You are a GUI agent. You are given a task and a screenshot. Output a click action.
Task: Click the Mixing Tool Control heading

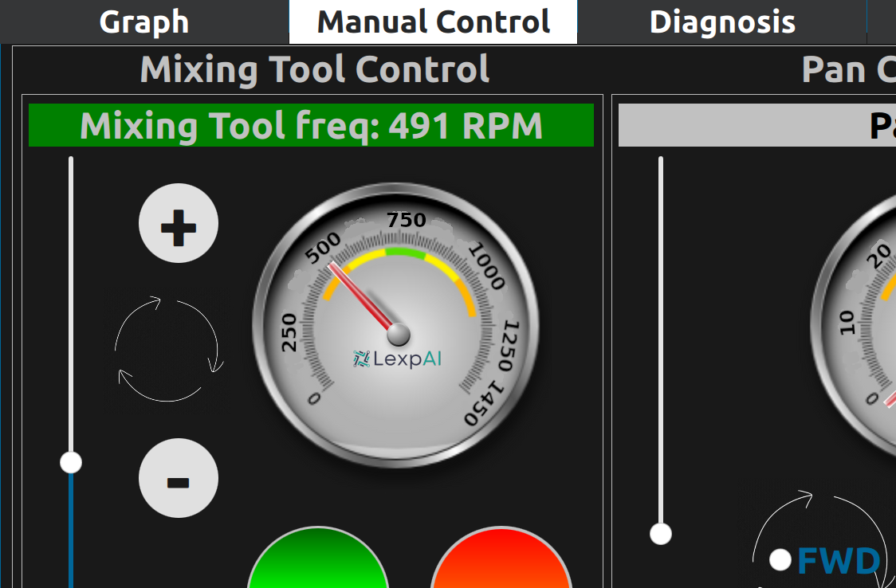coord(314,69)
